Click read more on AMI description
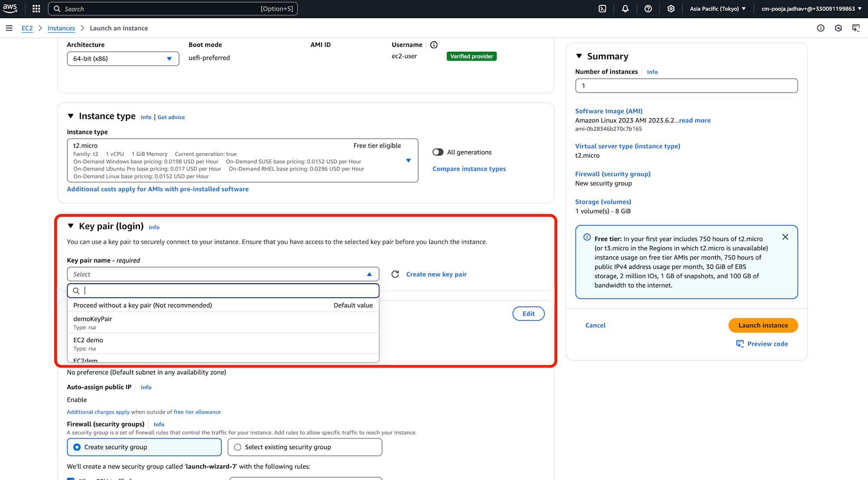The image size is (868, 480). pyautogui.click(x=694, y=120)
